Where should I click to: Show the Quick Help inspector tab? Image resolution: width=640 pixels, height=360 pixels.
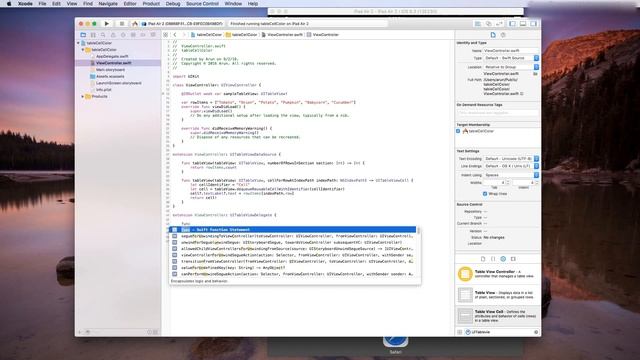pyautogui.click(x=503, y=35)
